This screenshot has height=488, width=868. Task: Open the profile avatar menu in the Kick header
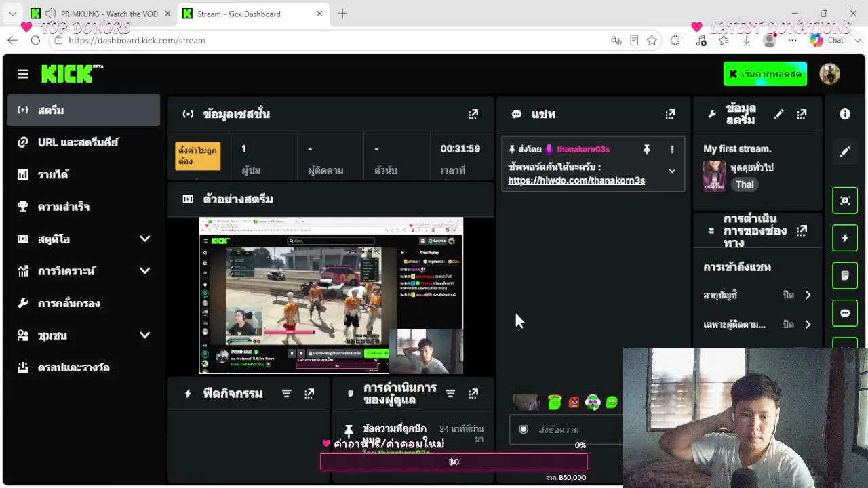[x=829, y=74]
